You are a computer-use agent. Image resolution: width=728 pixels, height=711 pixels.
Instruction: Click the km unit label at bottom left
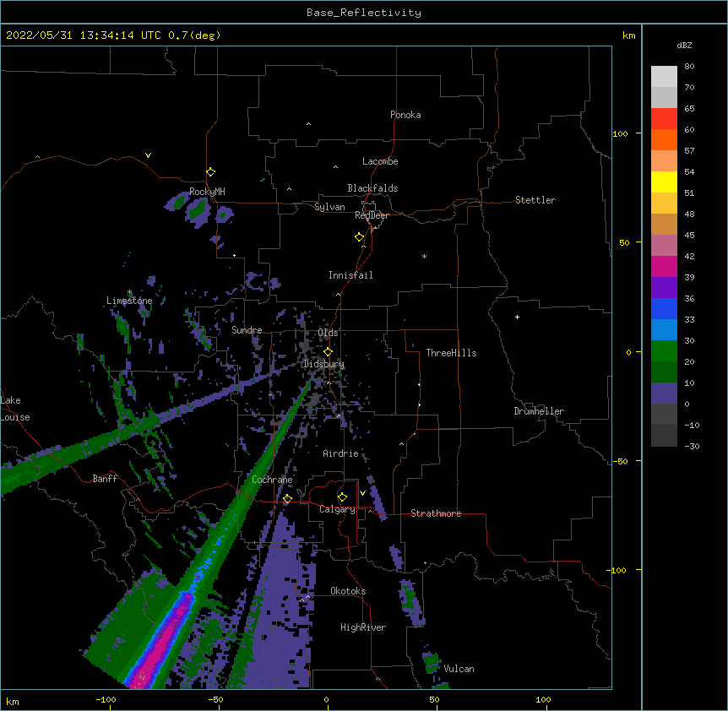13,702
